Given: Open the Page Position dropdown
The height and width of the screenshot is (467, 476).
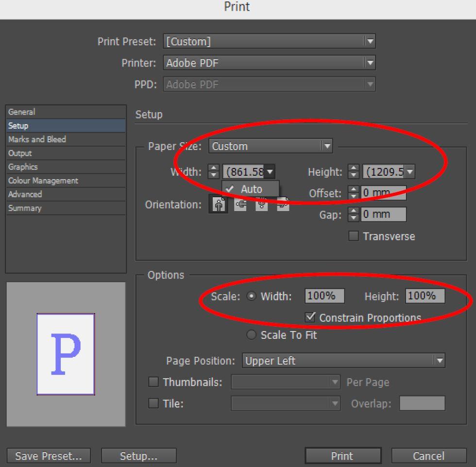Looking at the screenshot, I should point(343,361).
